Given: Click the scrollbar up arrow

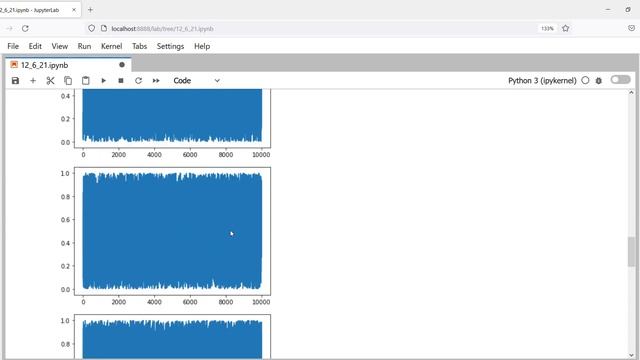Looking at the screenshot, I should [631, 93].
